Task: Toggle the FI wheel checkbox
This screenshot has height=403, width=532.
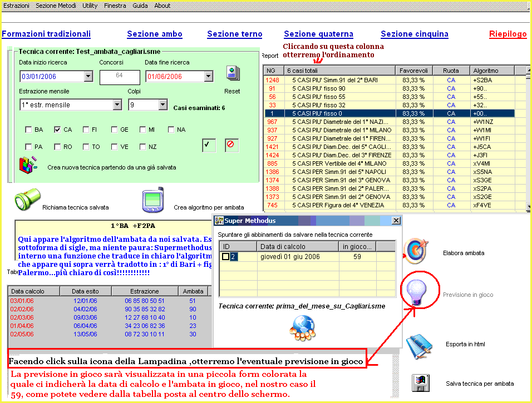Action: [x=86, y=130]
